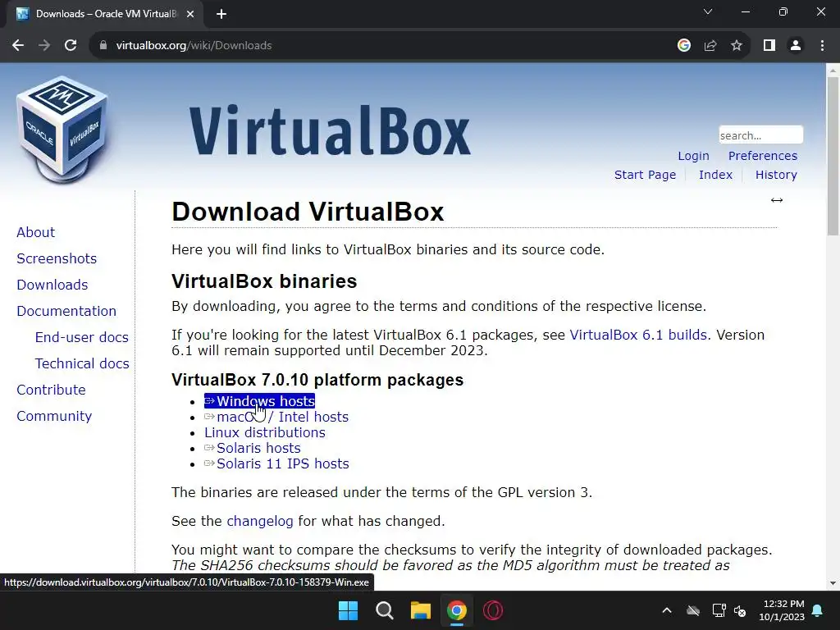Show hidden tray icons chevron
The height and width of the screenshot is (630, 840).
pos(667,610)
